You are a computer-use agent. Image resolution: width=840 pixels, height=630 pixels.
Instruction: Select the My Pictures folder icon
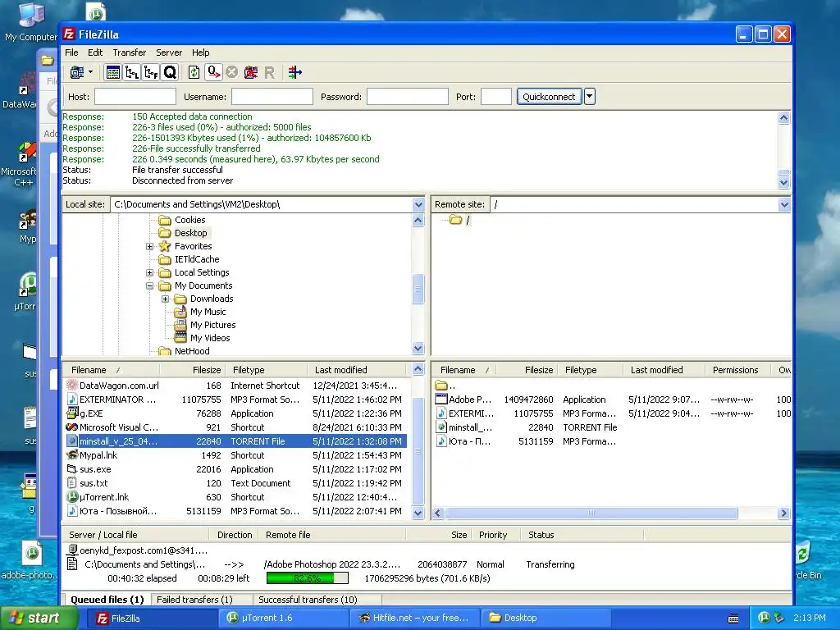[180, 325]
